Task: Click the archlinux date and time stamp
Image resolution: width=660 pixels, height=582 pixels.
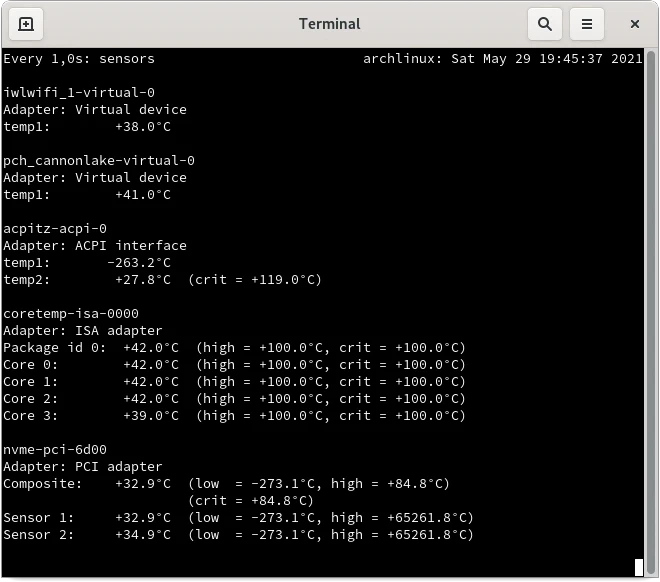Action: [503, 59]
